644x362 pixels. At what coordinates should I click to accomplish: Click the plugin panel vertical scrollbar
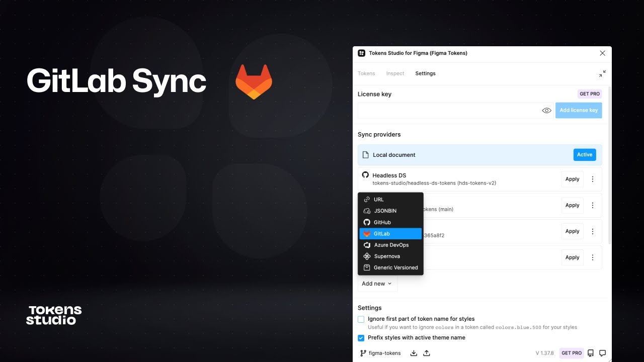[x=610, y=166]
